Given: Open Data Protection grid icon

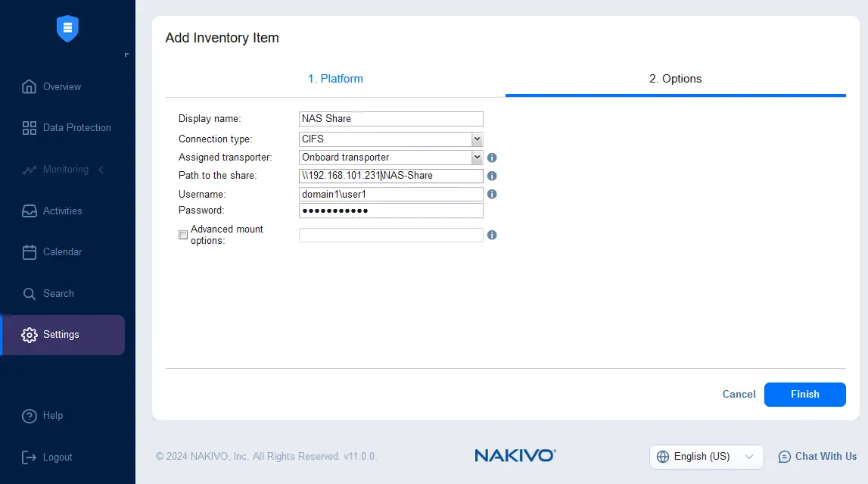Looking at the screenshot, I should tap(30, 128).
